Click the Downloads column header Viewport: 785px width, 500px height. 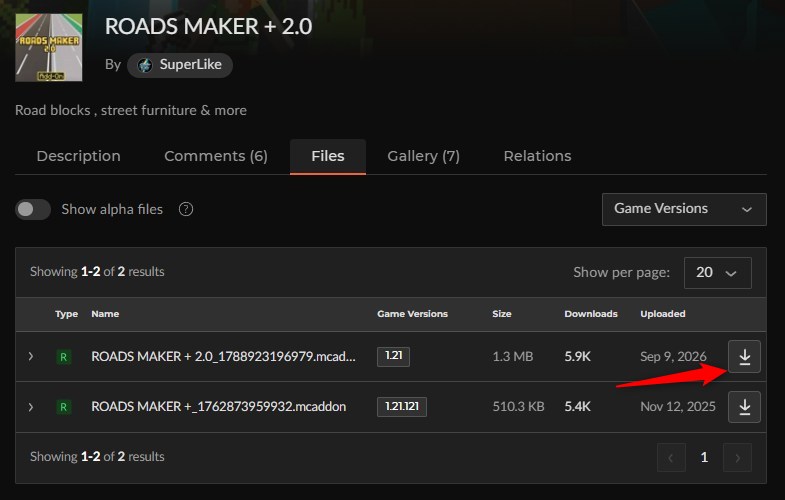point(591,314)
